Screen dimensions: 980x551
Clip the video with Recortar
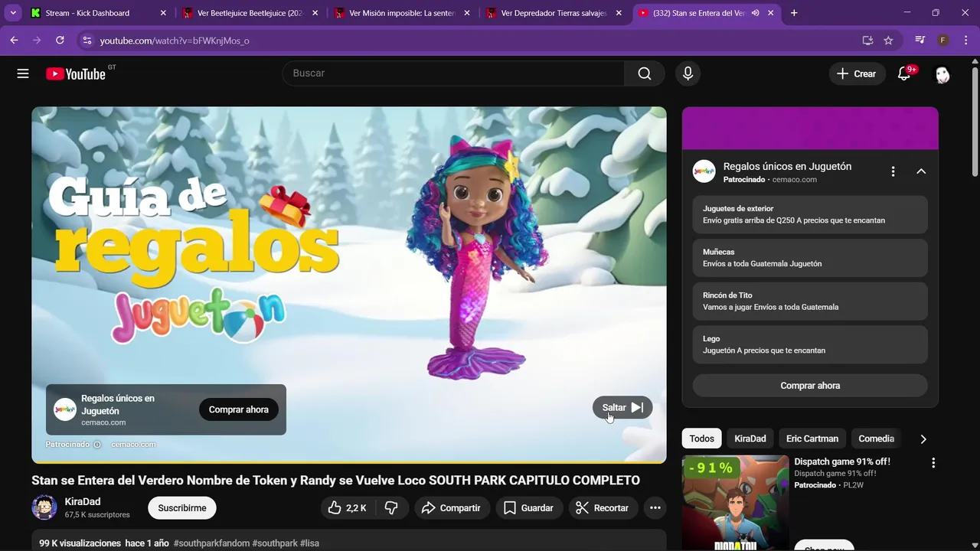point(602,507)
